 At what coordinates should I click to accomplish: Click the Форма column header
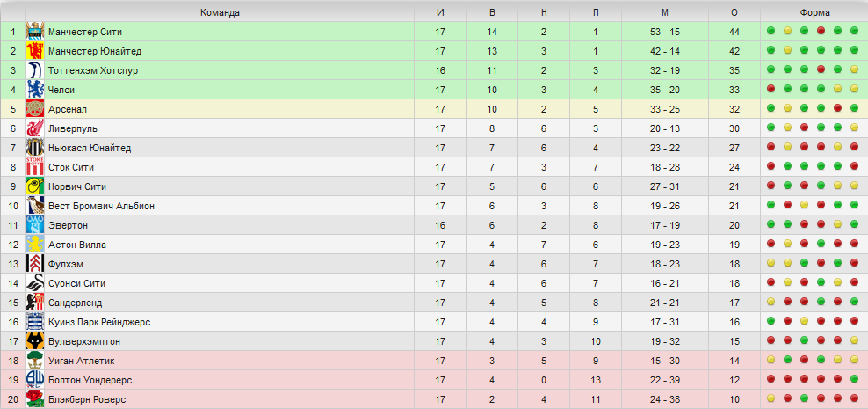click(x=814, y=12)
